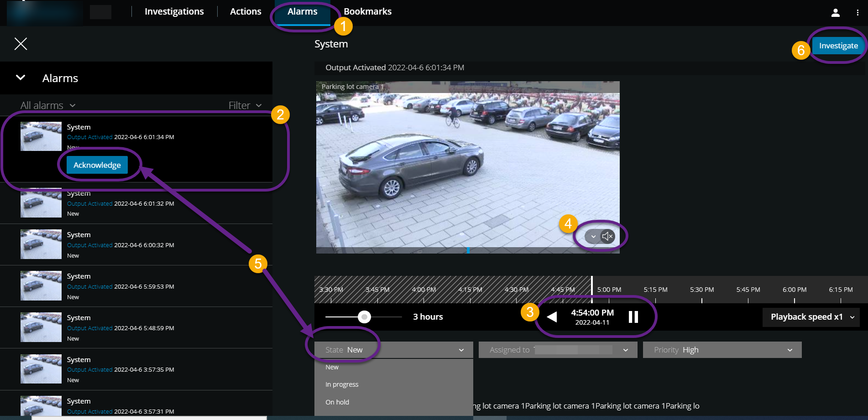This screenshot has height=420, width=868.
Task: Click the timeline zoom slider handle
Action: click(x=364, y=316)
